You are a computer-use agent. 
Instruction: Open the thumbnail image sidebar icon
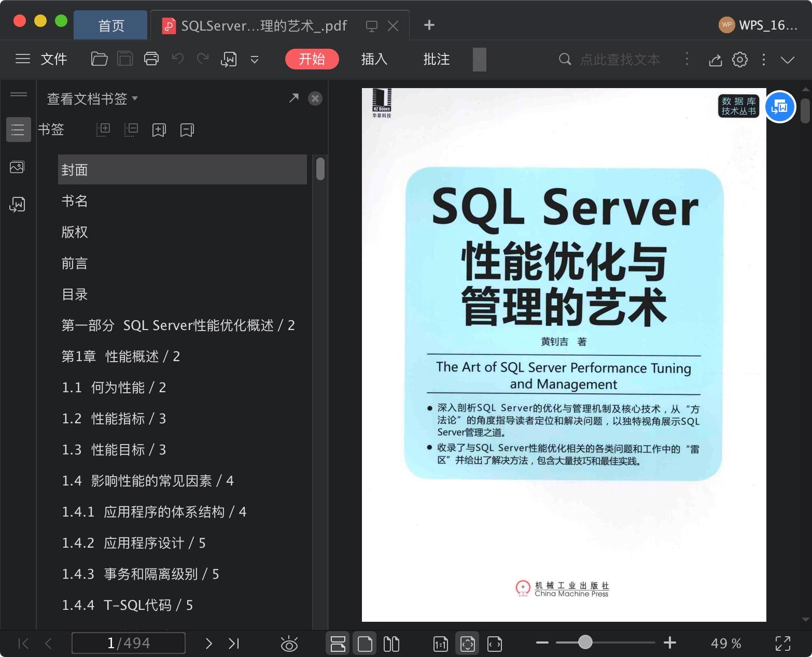(17, 167)
